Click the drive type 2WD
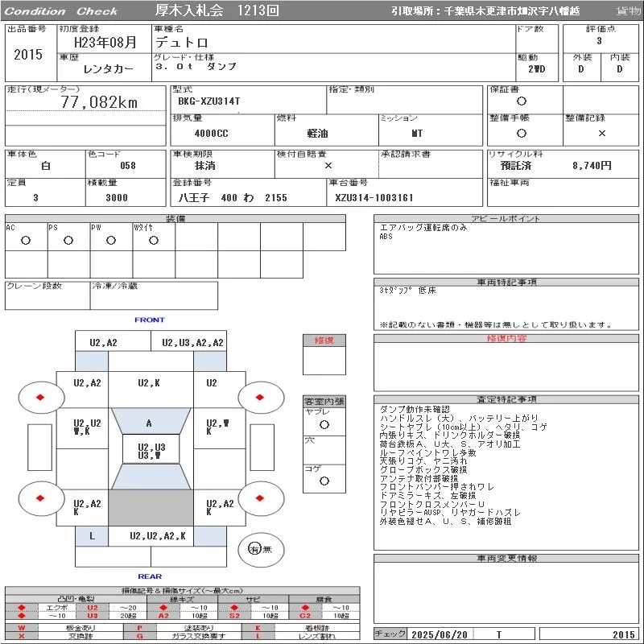The image size is (644, 644). [x=536, y=69]
